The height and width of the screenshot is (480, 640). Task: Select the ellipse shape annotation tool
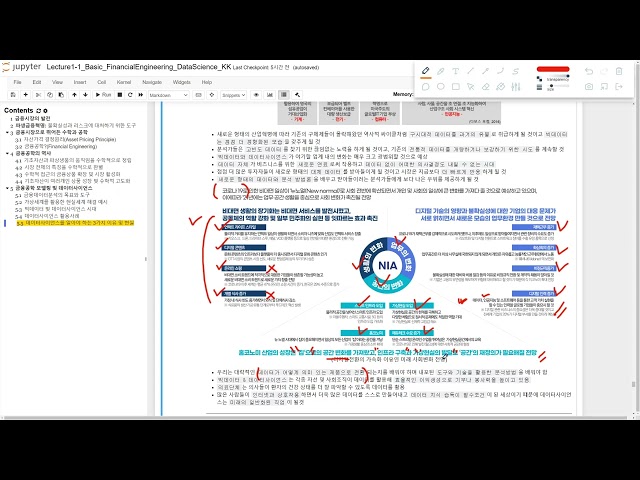440,87
